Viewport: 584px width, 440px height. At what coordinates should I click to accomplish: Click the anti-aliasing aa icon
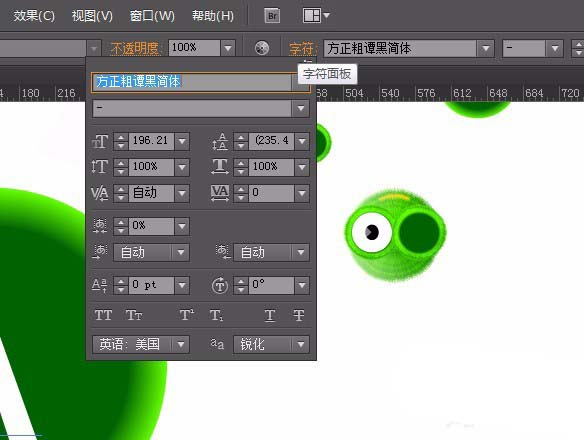pyautogui.click(x=218, y=344)
